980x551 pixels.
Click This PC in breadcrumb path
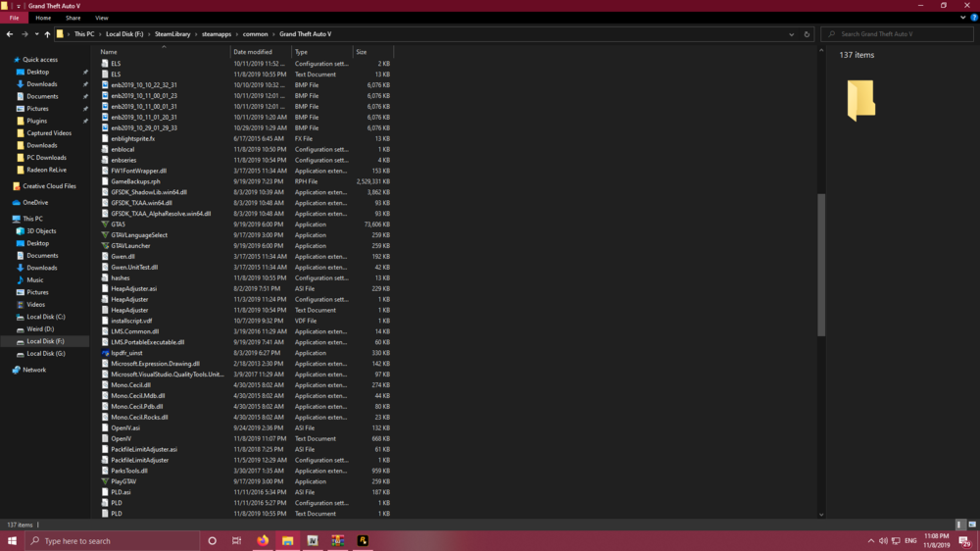pyautogui.click(x=83, y=34)
